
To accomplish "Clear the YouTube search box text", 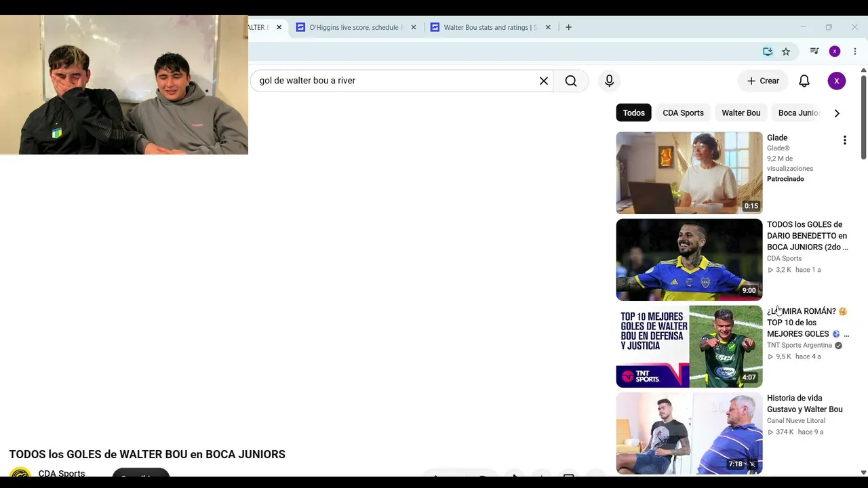I will [x=544, y=81].
